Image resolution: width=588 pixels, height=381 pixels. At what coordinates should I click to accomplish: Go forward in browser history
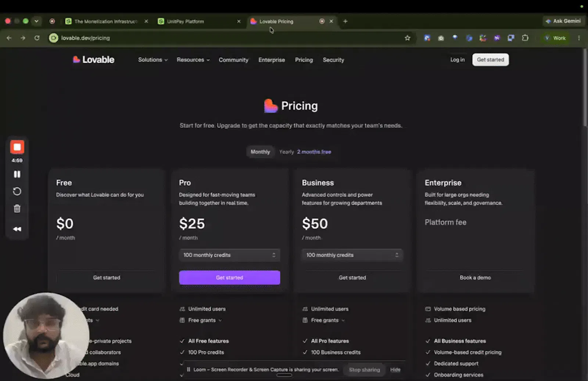[23, 38]
